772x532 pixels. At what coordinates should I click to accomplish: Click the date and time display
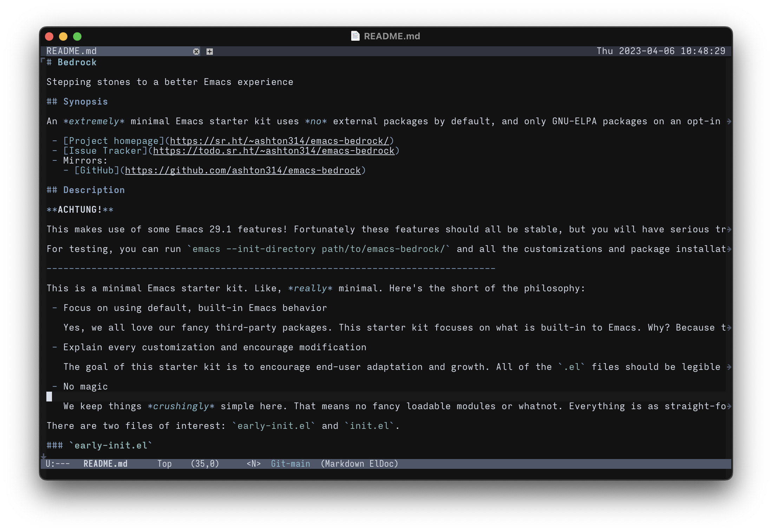pyautogui.click(x=661, y=51)
